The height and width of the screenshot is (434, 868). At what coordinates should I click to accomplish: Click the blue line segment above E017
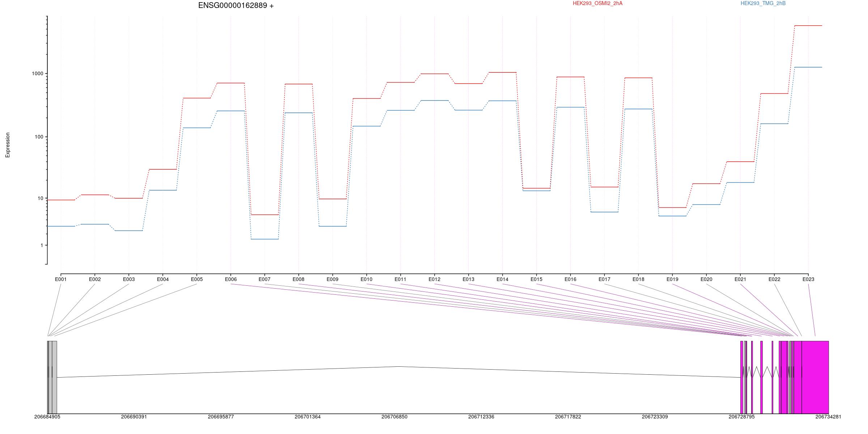click(x=604, y=212)
